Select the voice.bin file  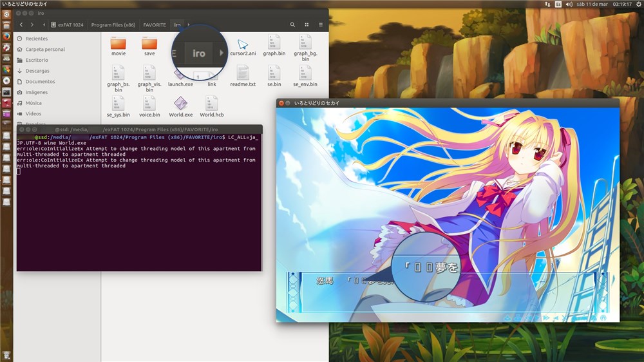click(149, 106)
